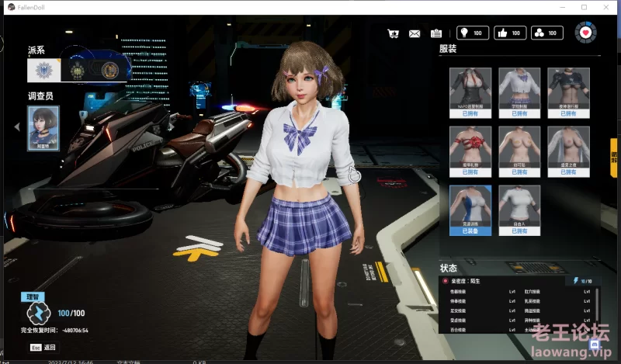Click the thumbs-up currency counter
This screenshot has height=364, width=621.
tap(510, 33)
